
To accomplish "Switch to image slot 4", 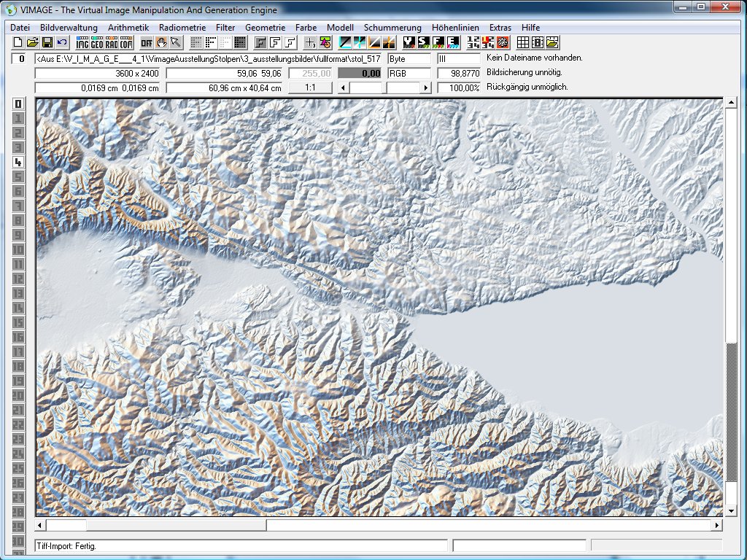I will [x=18, y=162].
